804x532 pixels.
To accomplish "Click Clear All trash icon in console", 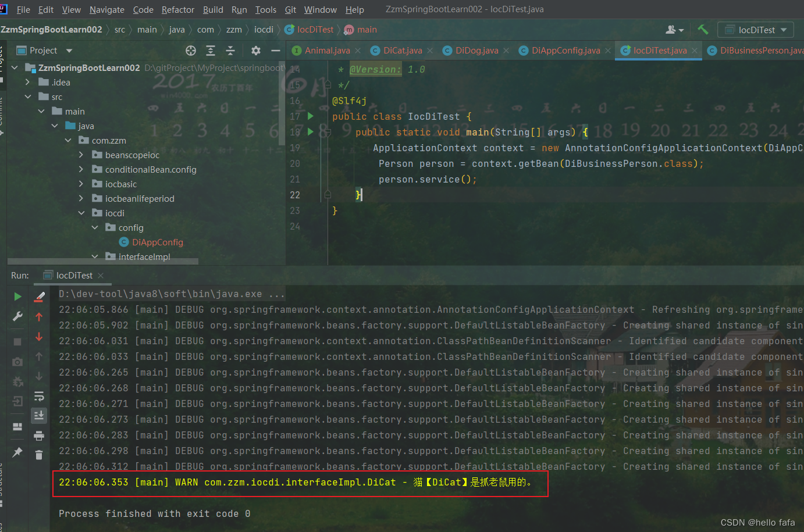I will (39, 455).
